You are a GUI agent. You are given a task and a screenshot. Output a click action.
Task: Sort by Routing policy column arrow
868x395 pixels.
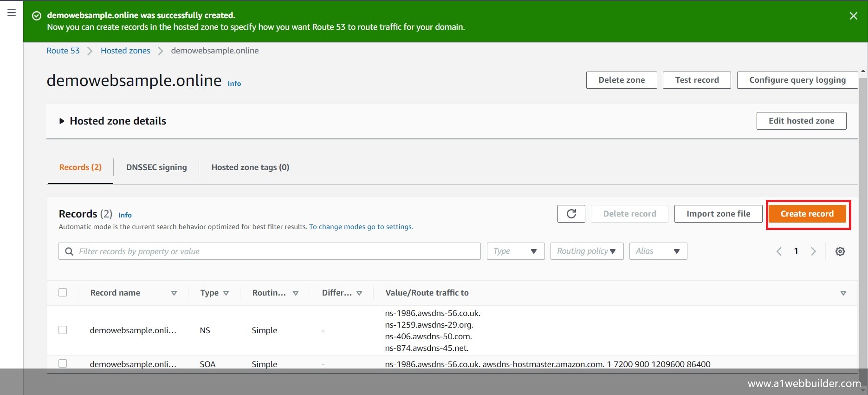pyautogui.click(x=296, y=293)
